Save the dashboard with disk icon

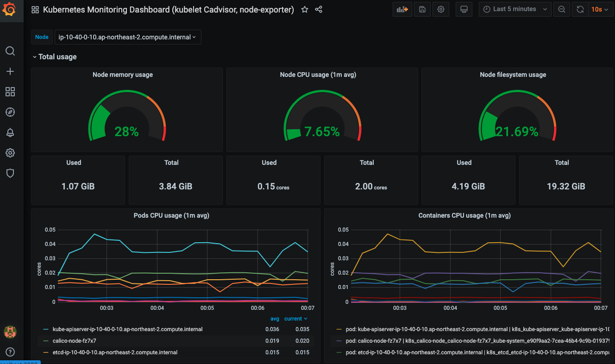422,9
